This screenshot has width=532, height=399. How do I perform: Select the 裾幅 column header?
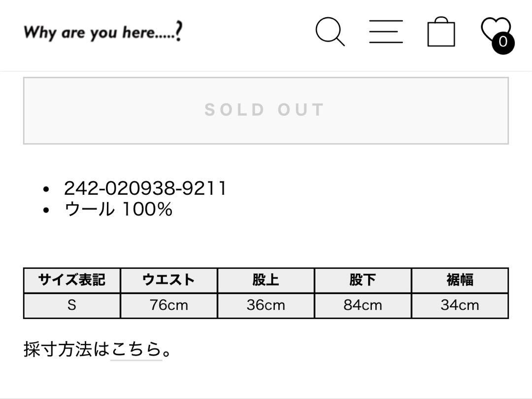(460, 280)
